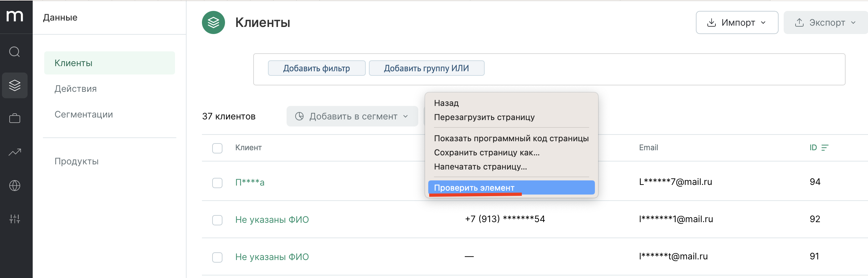Click Добавить группу ИЛИ button
This screenshot has height=278, width=868.
(x=426, y=68)
